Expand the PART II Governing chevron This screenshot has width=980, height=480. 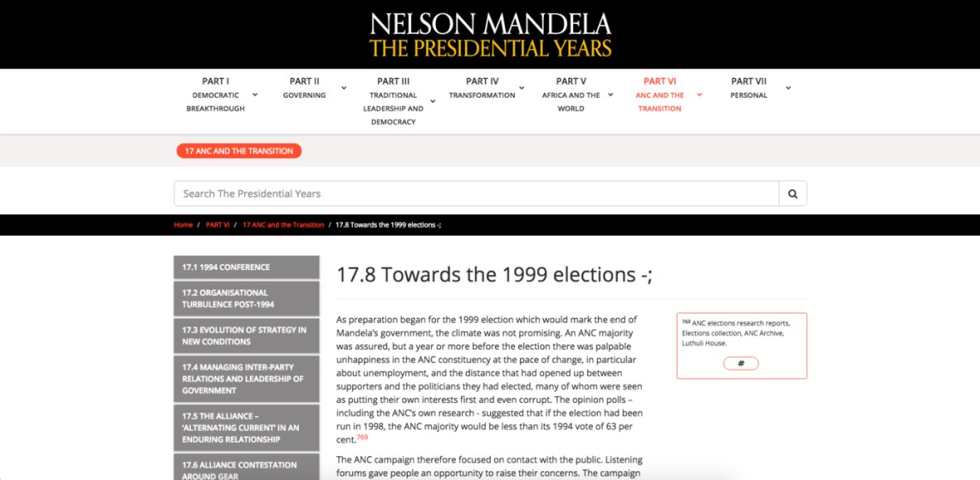click(344, 88)
